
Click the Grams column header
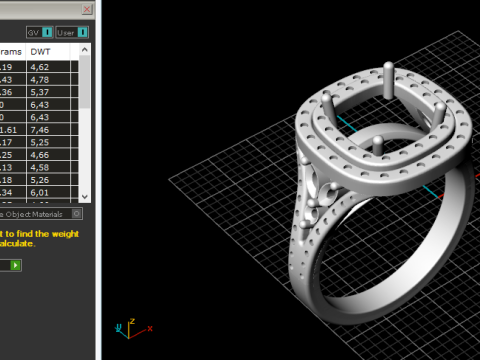coord(13,52)
